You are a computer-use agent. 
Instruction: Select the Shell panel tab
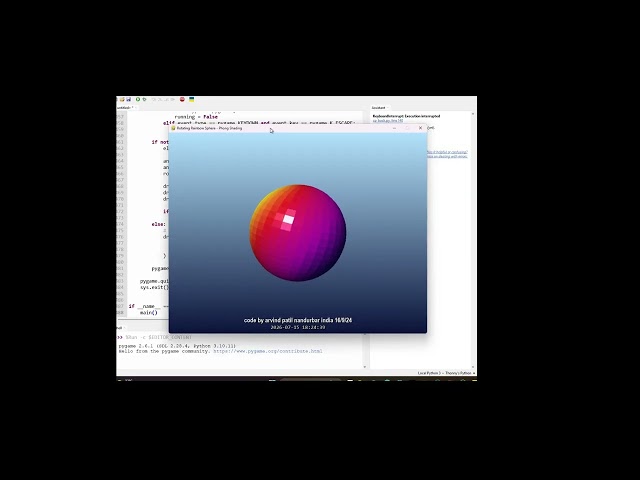[120, 328]
